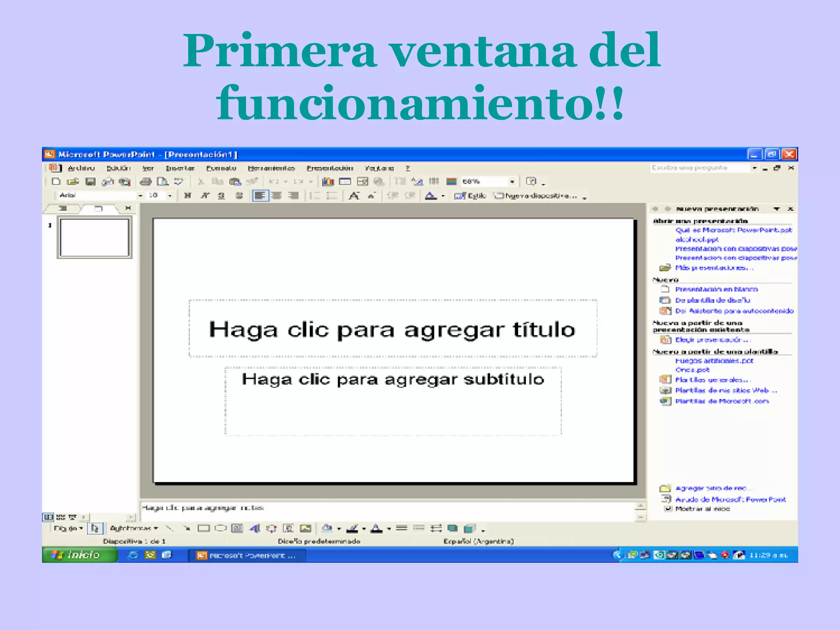The width and height of the screenshot is (840, 630).
Task: Click the Save floppy disk icon
Action: tap(90, 181)
